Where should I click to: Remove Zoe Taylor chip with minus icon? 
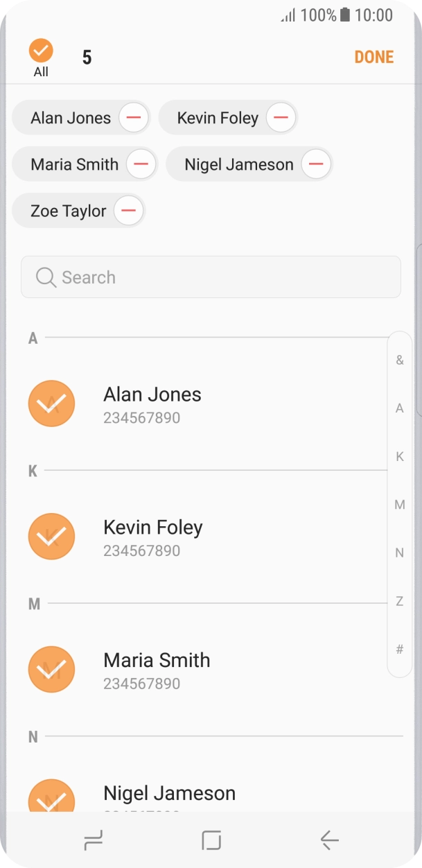[128, 211]
